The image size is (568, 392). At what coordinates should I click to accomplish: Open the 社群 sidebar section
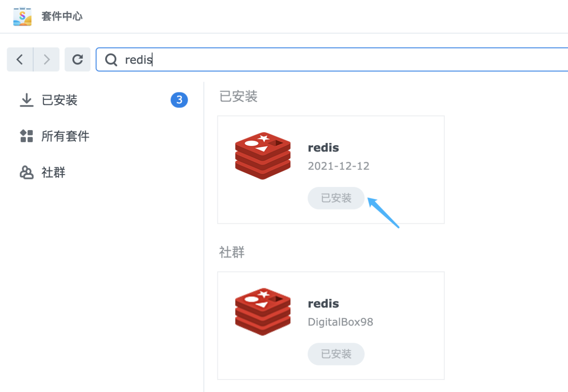(53, 172)
